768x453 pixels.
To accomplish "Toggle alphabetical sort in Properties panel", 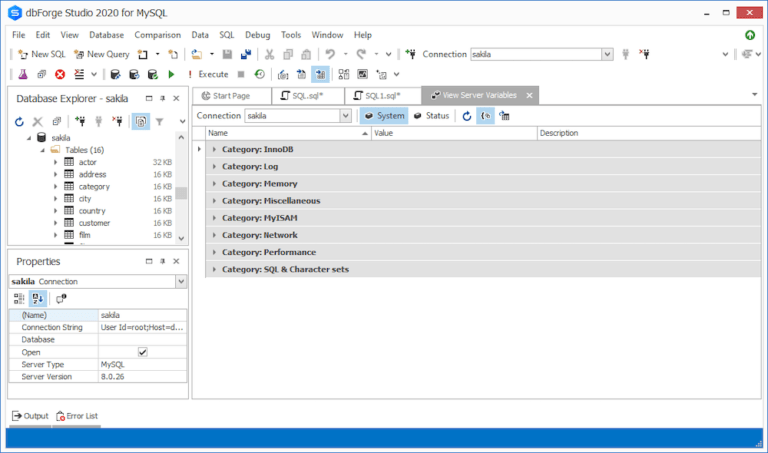I will [x=38, y=299].
